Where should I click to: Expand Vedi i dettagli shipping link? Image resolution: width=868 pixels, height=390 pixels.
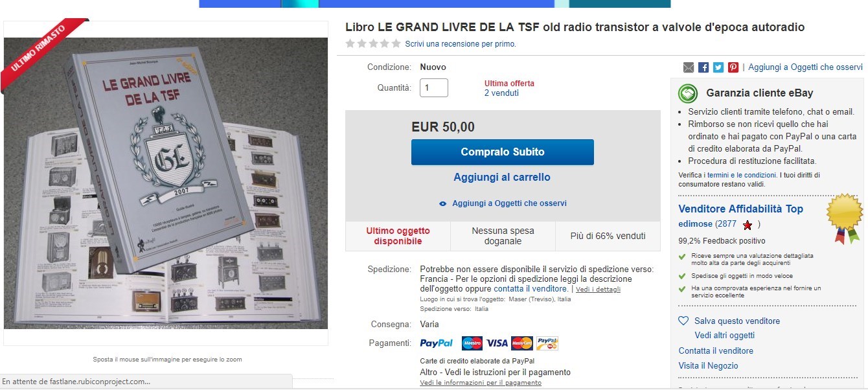598,289
